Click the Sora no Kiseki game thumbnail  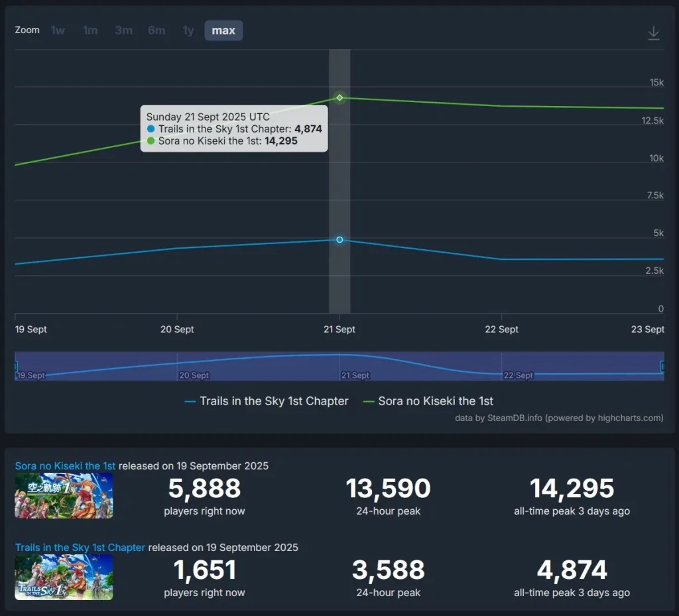click(x=64, y=496)
